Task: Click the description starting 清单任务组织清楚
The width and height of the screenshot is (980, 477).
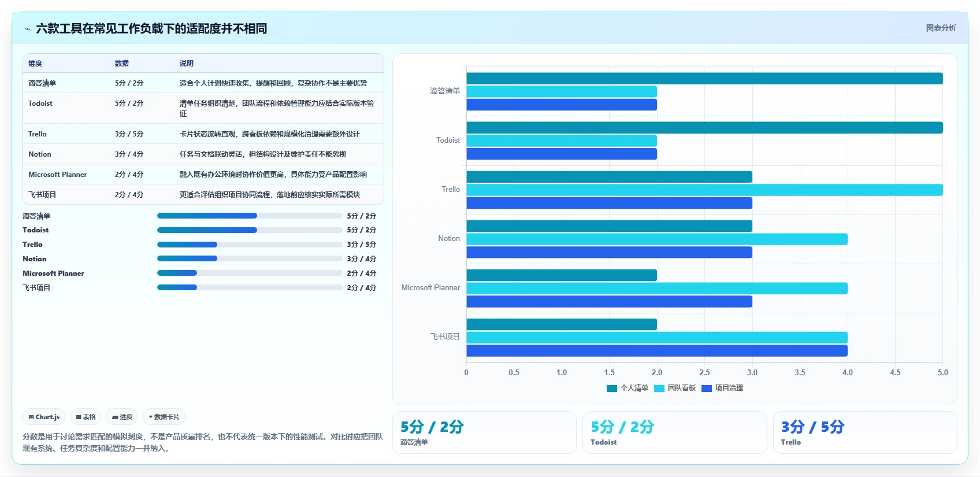Action: tap(277, 109)
